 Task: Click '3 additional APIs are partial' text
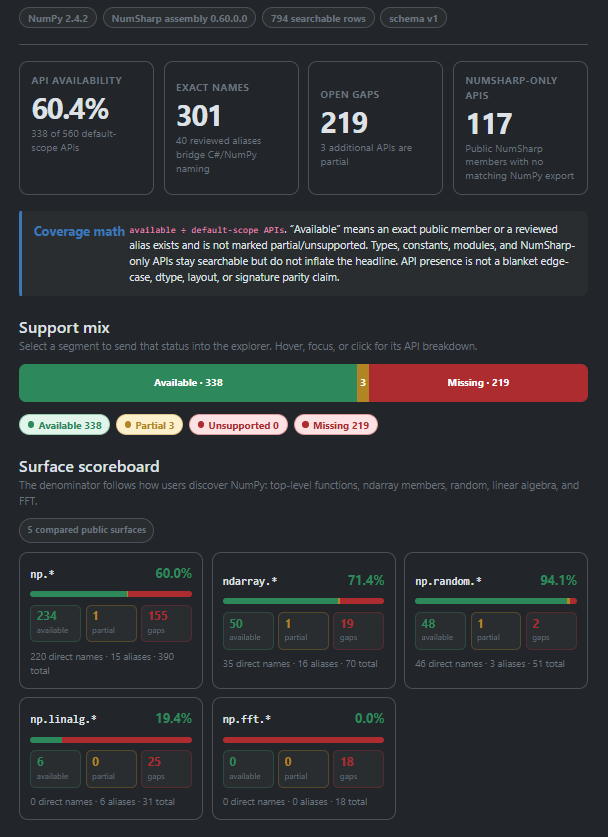click(366, 155)
